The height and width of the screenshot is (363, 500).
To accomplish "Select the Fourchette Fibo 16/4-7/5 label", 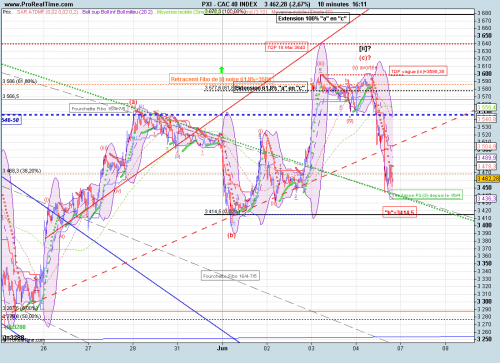I will (230, 276).
